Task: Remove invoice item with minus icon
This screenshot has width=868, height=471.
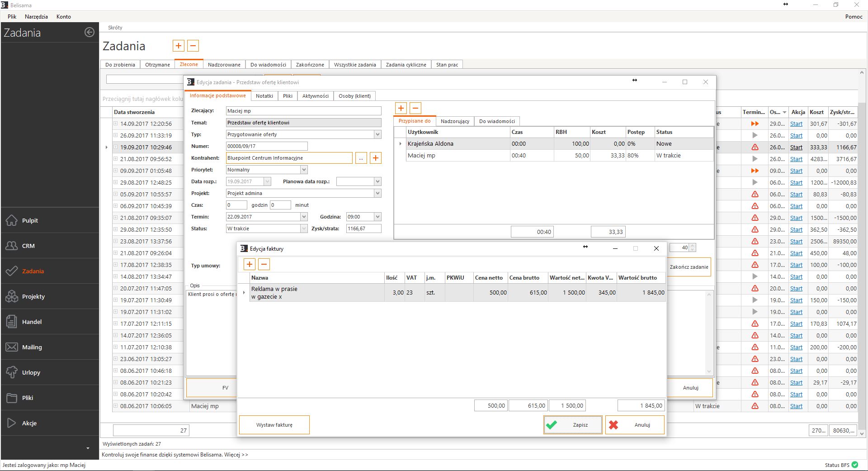Action: (264, 264)
